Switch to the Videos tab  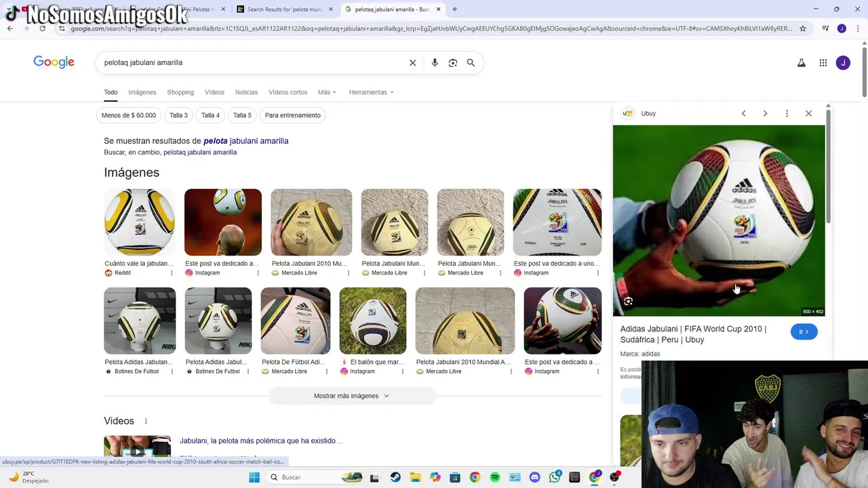coord(214,92)
